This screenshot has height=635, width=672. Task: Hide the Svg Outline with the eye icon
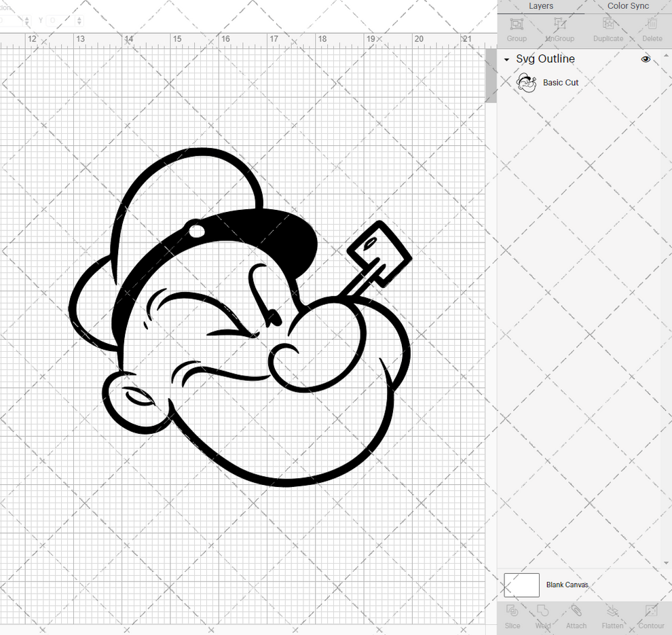click(646, 59)
